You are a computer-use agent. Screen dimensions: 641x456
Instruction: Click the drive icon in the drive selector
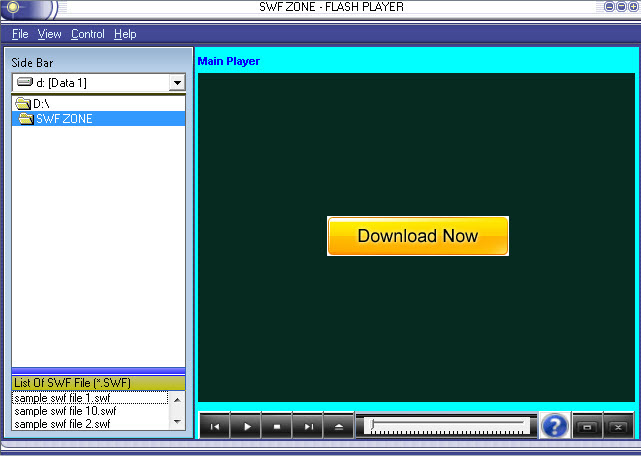(x=25, y=82)
